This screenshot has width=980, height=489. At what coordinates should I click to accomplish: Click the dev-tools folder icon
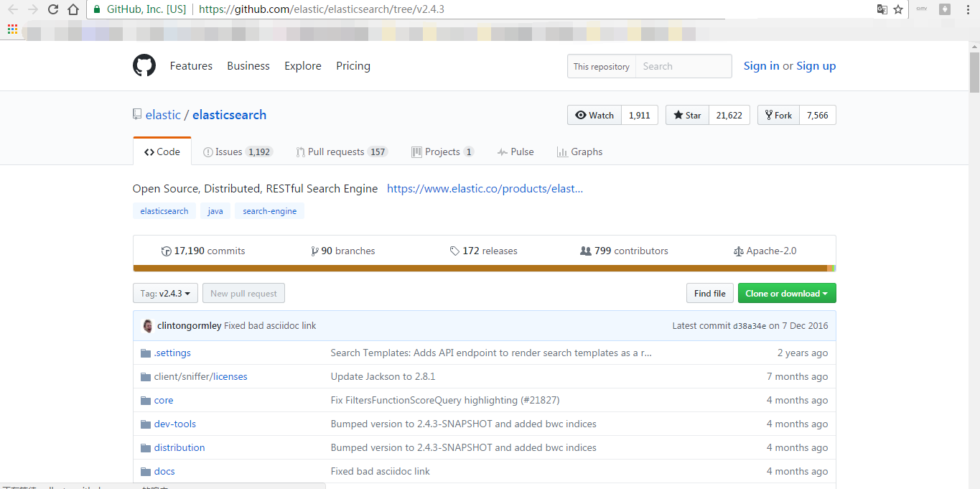coord(146,424)
